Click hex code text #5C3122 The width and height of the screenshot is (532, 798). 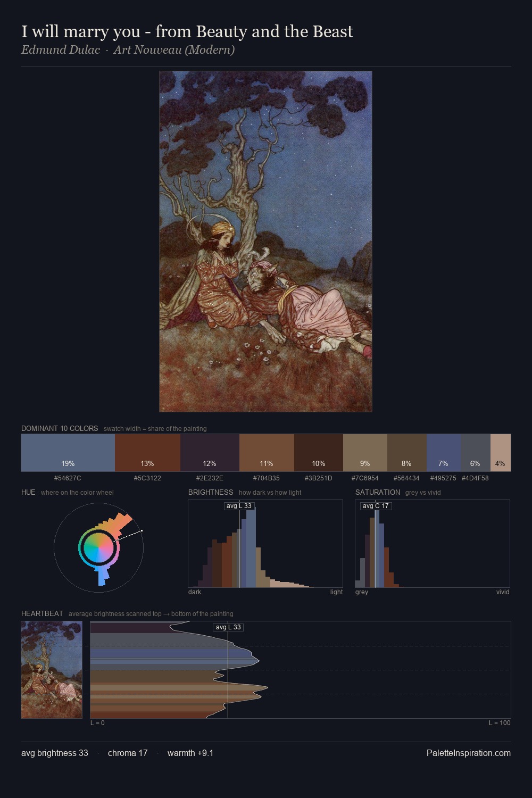[147, 478]
